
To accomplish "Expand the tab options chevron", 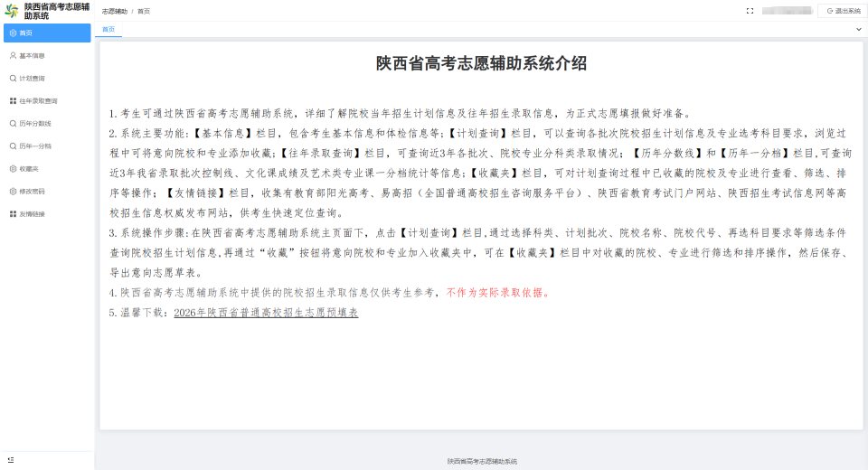I will [x=859, y=29].
